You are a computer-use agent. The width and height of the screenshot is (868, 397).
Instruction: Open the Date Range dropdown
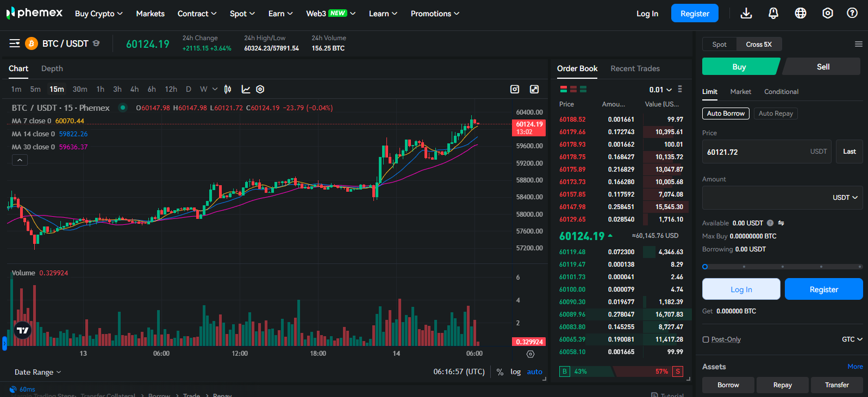(x=38, y=372)
